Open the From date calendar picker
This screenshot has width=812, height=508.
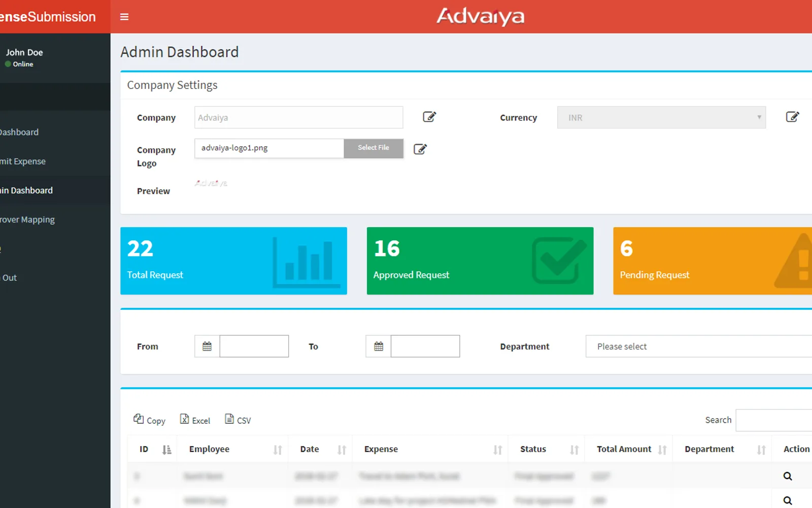point(207,346)
